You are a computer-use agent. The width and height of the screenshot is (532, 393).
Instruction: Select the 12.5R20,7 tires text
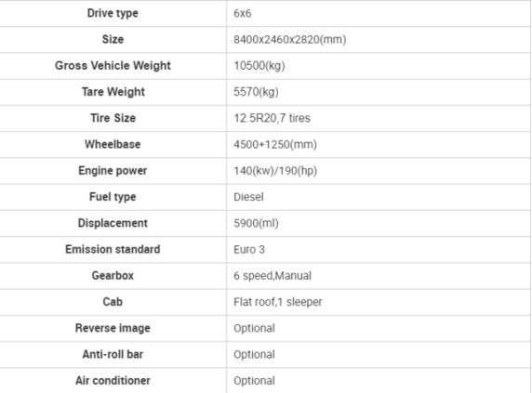click(272, 118)
